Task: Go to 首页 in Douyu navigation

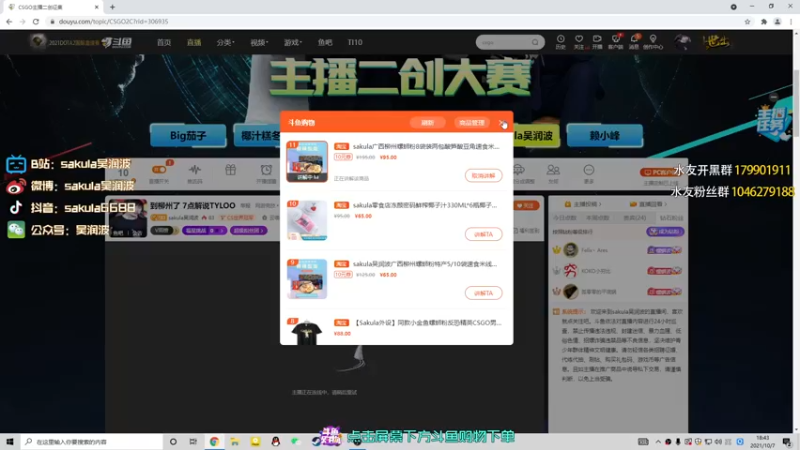Action: coord(164,42)
